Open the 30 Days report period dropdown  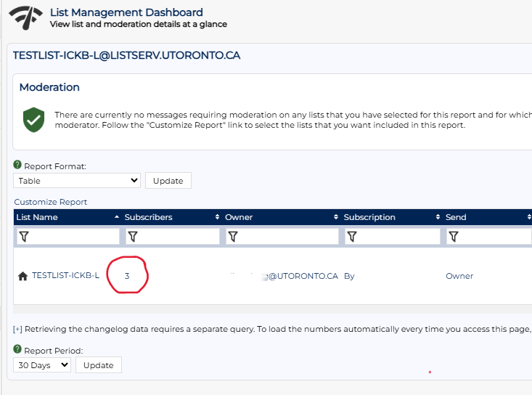42,365
